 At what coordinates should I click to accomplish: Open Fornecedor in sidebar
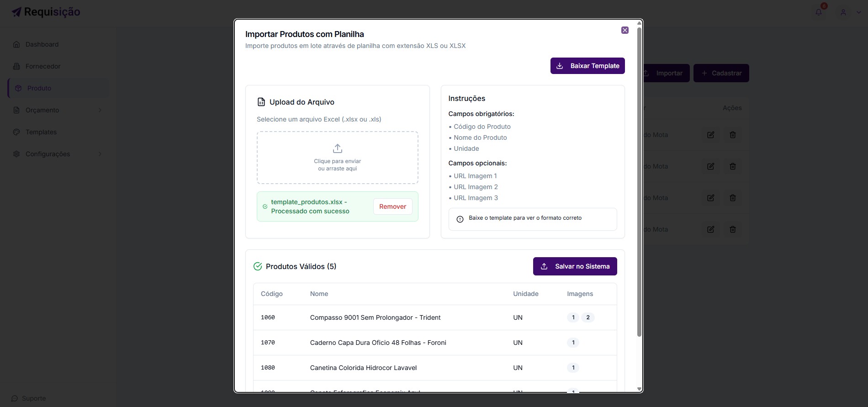42,66
